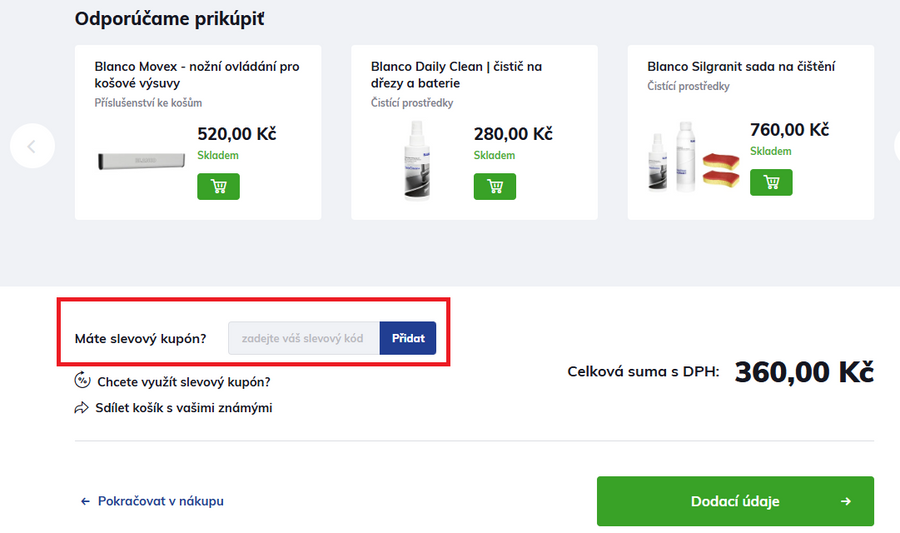
Task: Open Blanco Movex product title
Action: [197, 75]
